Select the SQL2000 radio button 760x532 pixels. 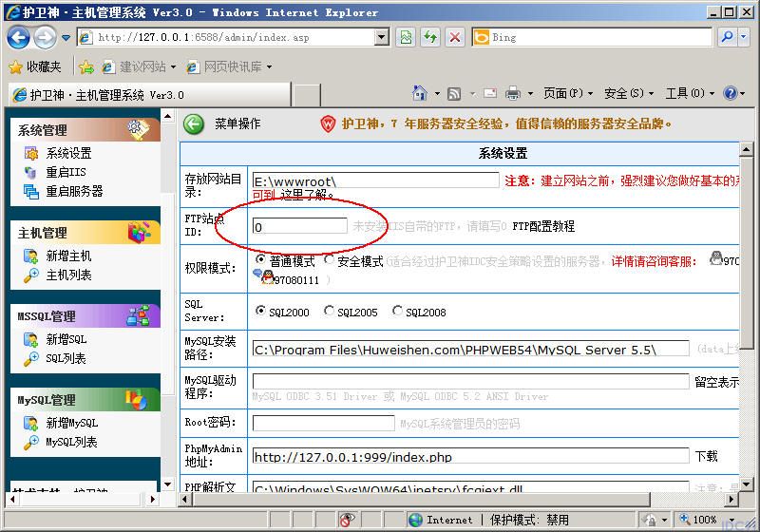point(260,310)
